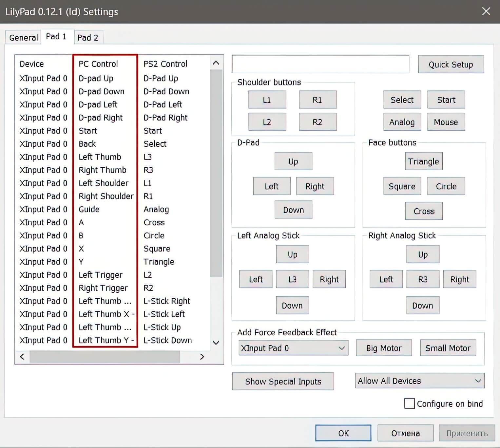Expand the XInput Pad 0 force feedback dropdown

(293, 348)
